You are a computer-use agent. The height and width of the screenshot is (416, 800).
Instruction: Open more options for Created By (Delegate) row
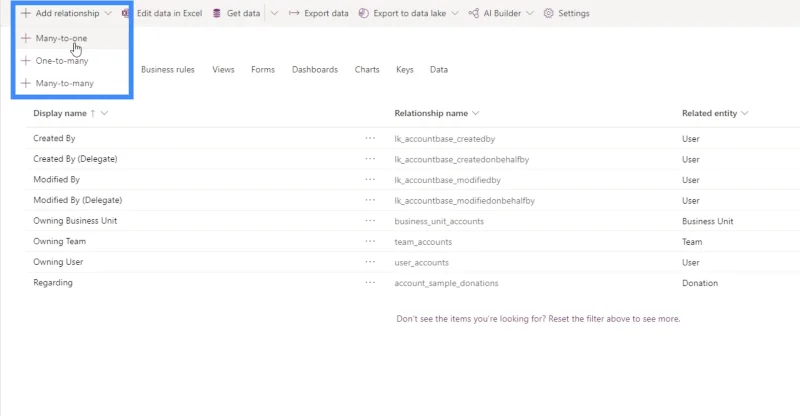tap(370, 159)
